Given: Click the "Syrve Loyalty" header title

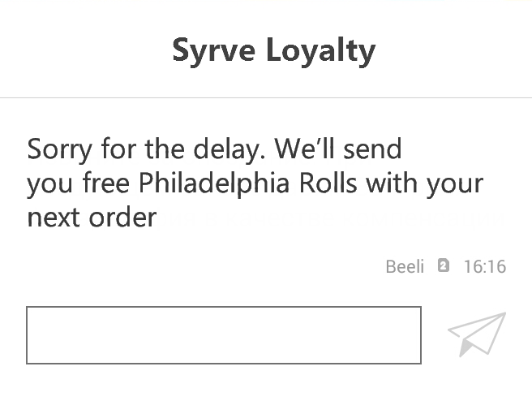Looking at the screenshot, I should click(x=273, y=51).
